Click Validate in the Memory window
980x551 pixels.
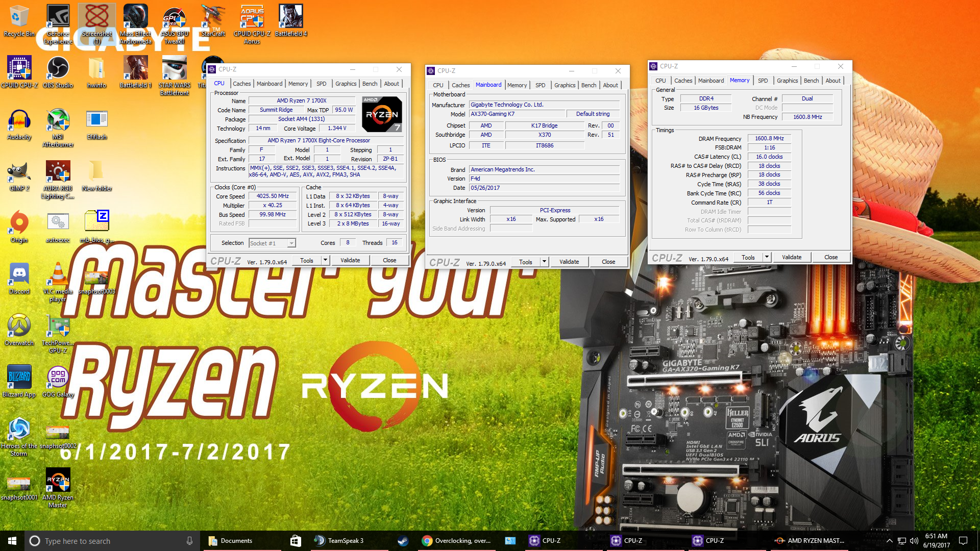tap(792, 257)
